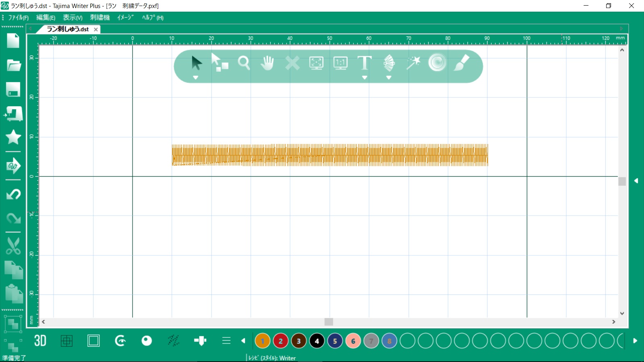Choose the arrow Select tool
Screen dimensions: 644x362
click(196, 63)
